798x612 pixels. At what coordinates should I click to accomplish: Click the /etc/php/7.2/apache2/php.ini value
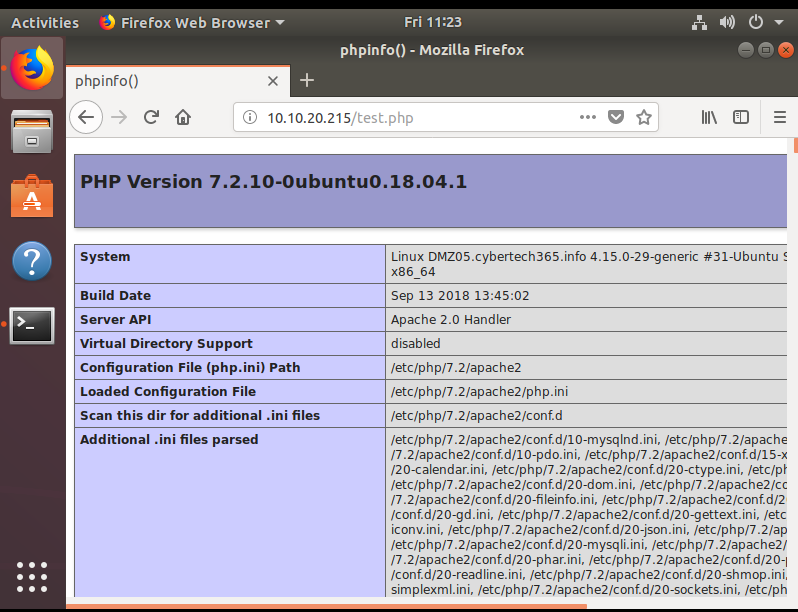[479, 391]
